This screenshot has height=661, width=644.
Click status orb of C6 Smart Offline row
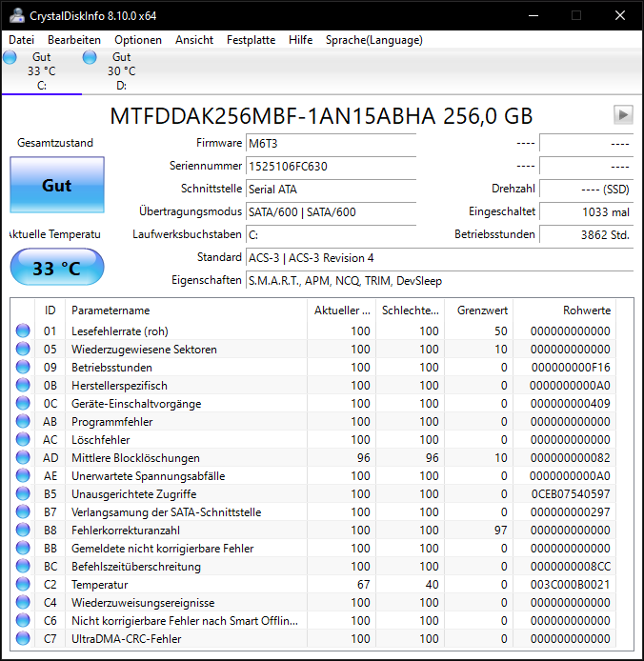click(x=23, y=621)
